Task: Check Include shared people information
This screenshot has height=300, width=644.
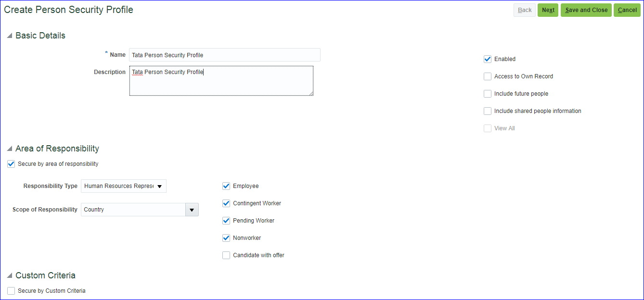Action: [488, 111]
